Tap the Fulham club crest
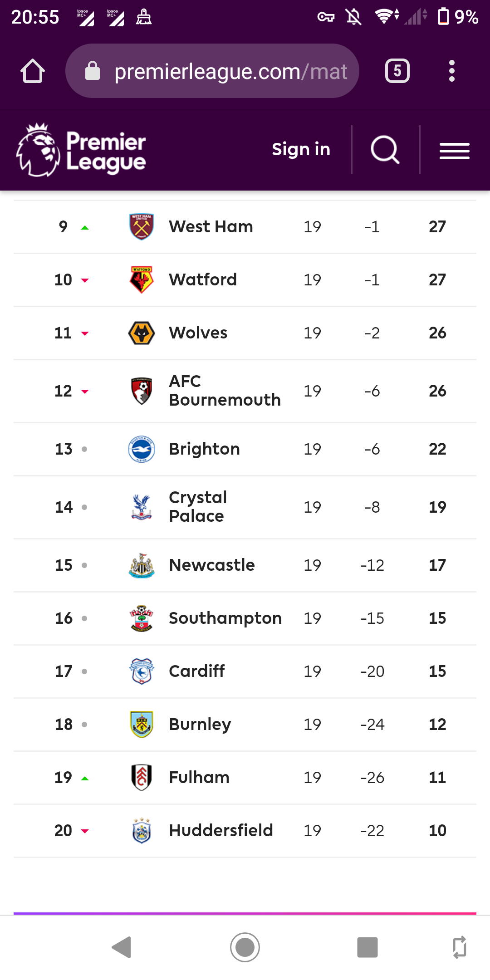This screenshot has width=490, height=980. coord(142,777)
